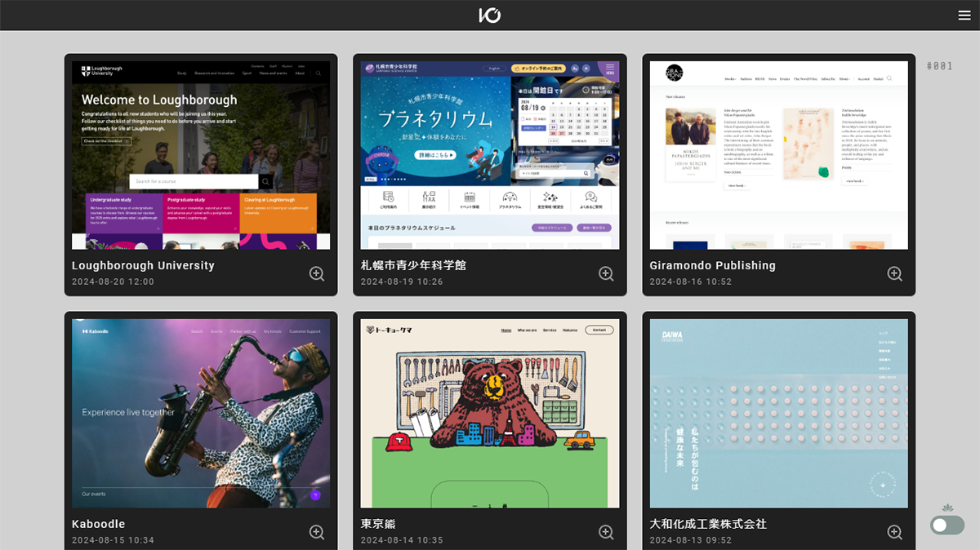Screen dimensions: 980x550
Task: Click the #001 page number label
Action: coord(940,66)
